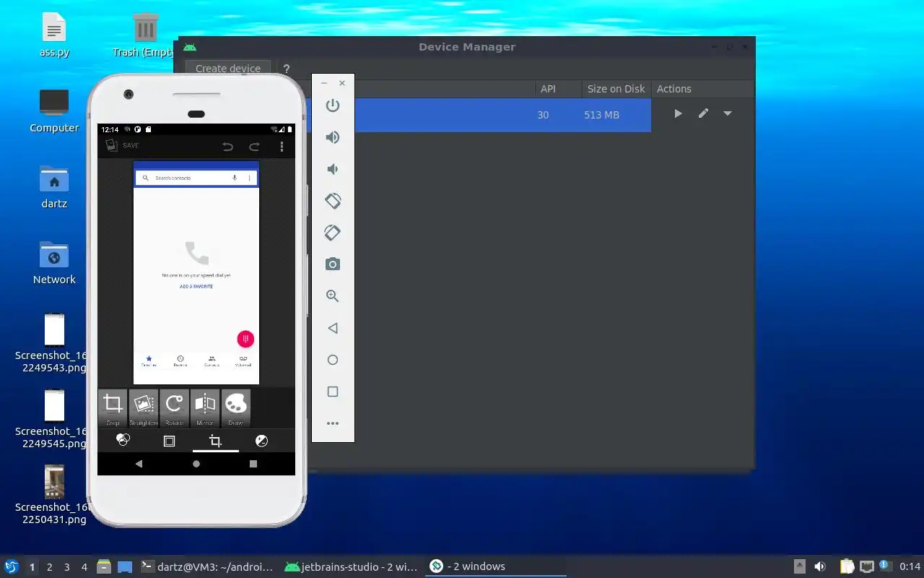The height and width of the screenshot is (578, 924).
Task: Click emulator toolbar Overview square
Action: click(x=333, y=392)
